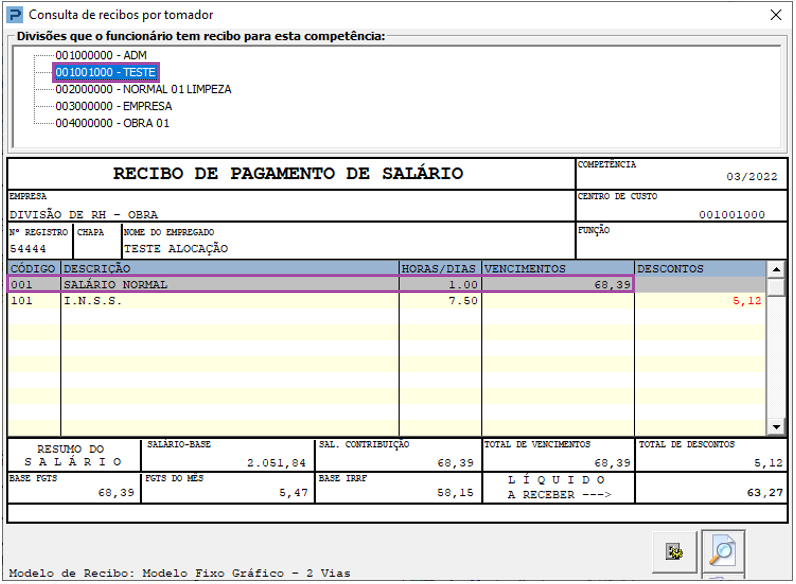Click the empresa name DIVISÃO DE RH - OBRA
796x584 pixels.
tap(84, 215)
